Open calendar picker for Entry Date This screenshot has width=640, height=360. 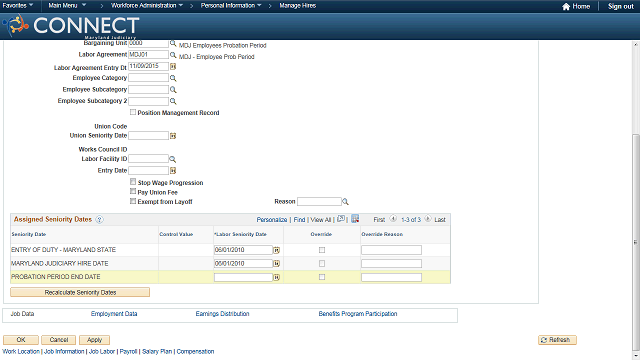(x=173, y=171)
